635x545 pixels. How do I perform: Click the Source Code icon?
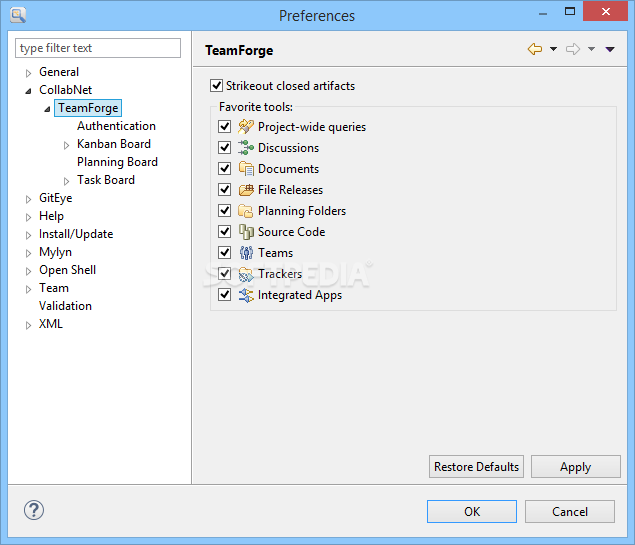[246, 232]
